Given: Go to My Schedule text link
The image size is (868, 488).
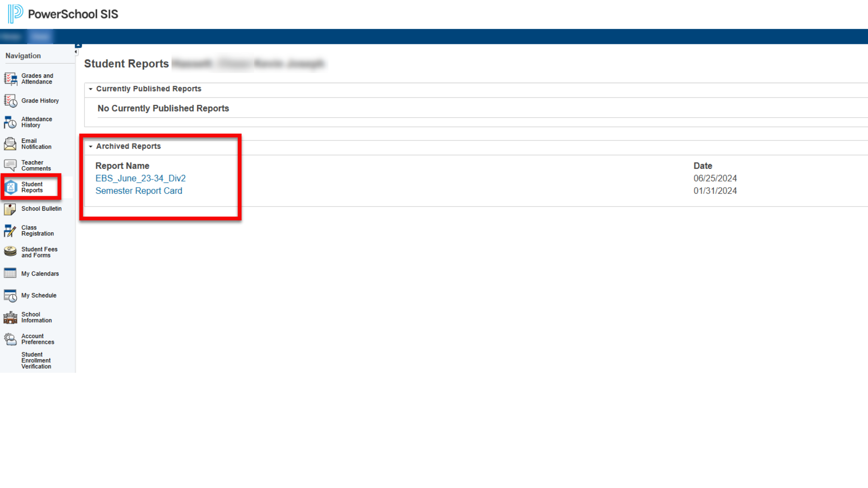Looking at the screenshot, I should (39, 296).
